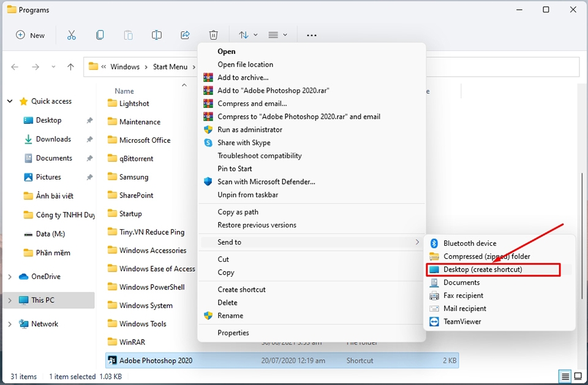Screen dimensions: 588x385
Task: Switch to large thumbnails view in status bar
Action: (x=578, y=376)
